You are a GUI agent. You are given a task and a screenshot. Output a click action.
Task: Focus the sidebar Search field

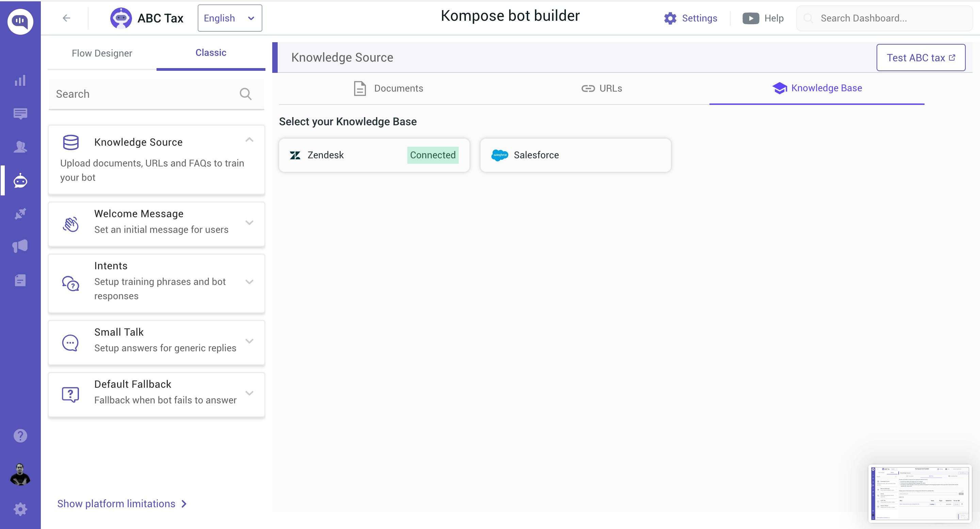click(x=157, y=94)
